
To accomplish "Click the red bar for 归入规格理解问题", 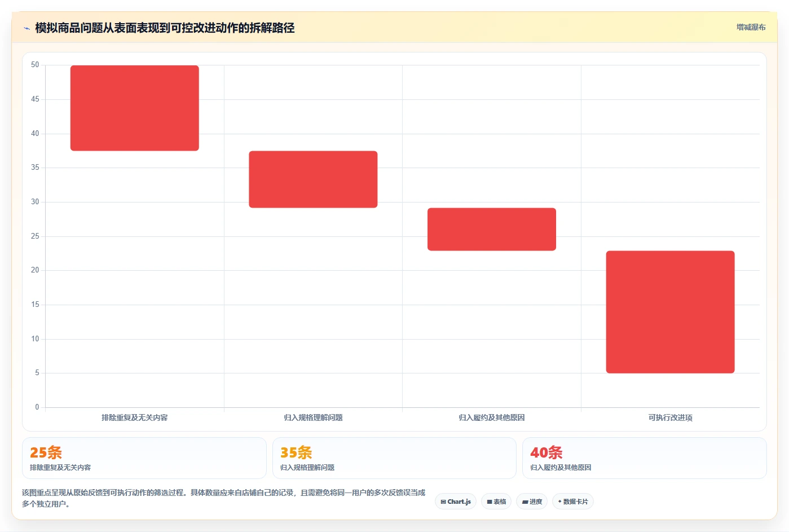I will pos(313,179).
